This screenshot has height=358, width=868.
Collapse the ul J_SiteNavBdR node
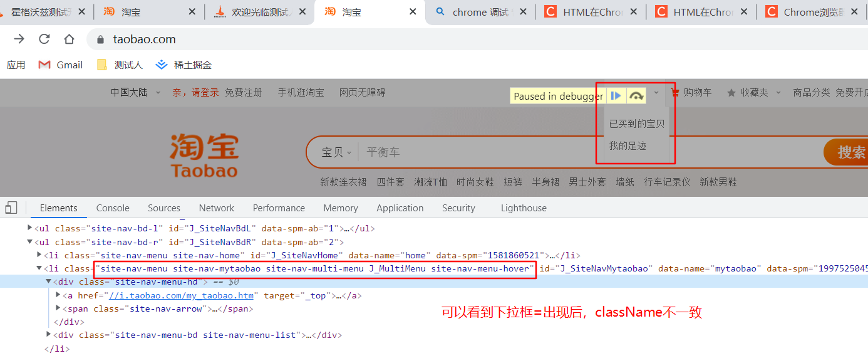click(30, 242)
